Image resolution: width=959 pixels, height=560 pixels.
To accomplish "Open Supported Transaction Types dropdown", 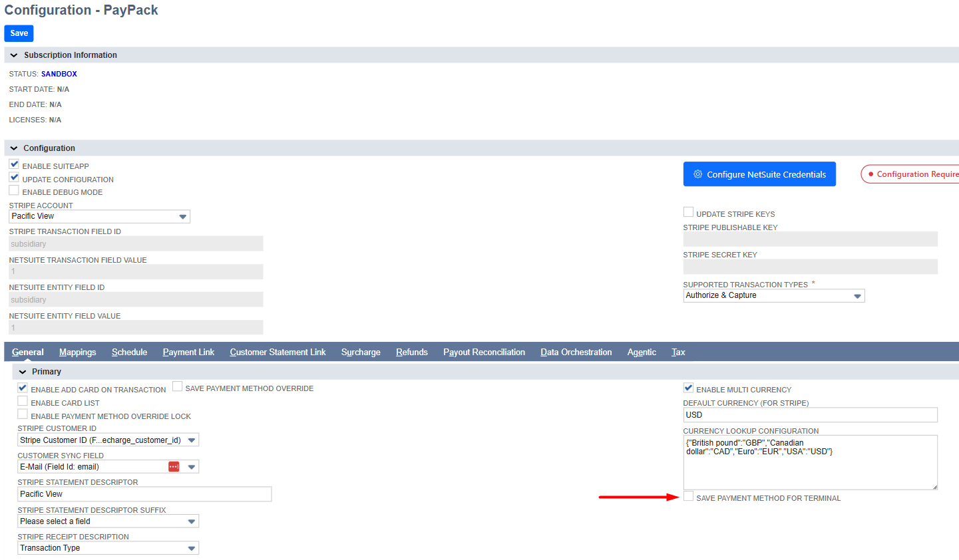I will [774, 296].
